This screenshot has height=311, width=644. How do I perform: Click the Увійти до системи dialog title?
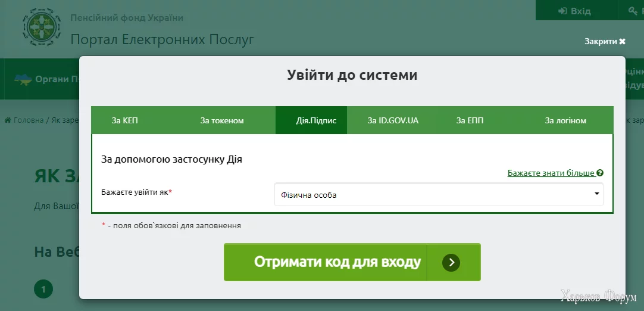[352, 75]
